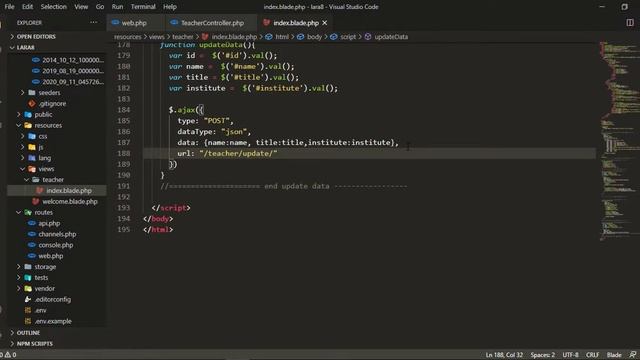Screen dimensions: 640x360
Task: Open migration file 2014_10_12_100000
Action: click(x=73, y=60)
